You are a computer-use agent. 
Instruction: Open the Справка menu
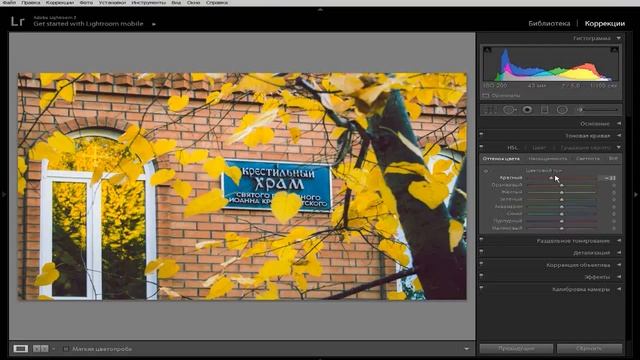(x=217, y=2)
